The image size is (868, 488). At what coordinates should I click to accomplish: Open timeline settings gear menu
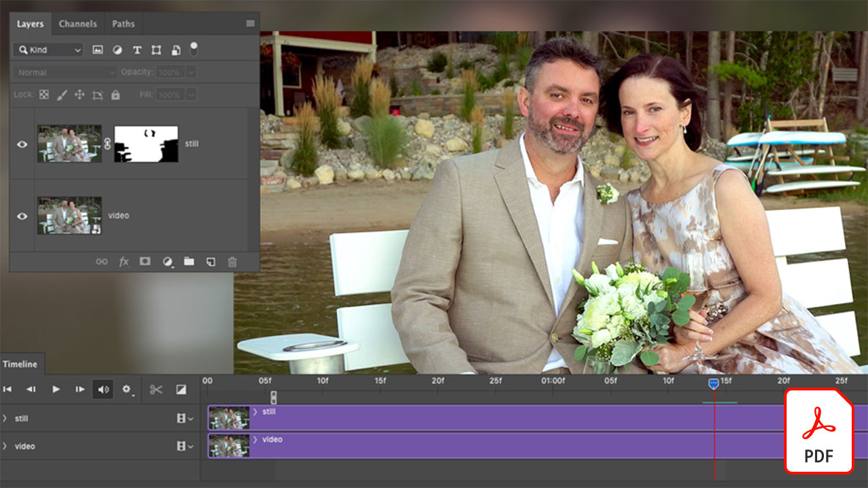click(126, 389)
